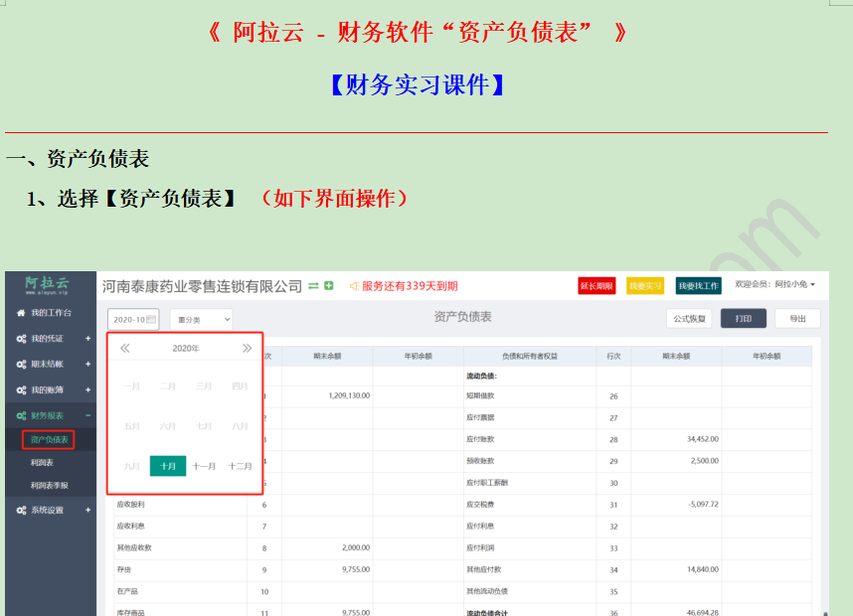Click the 阿拉云 logo in the sidebar
This screenshot has height=616, width=853.
(48, 285)
